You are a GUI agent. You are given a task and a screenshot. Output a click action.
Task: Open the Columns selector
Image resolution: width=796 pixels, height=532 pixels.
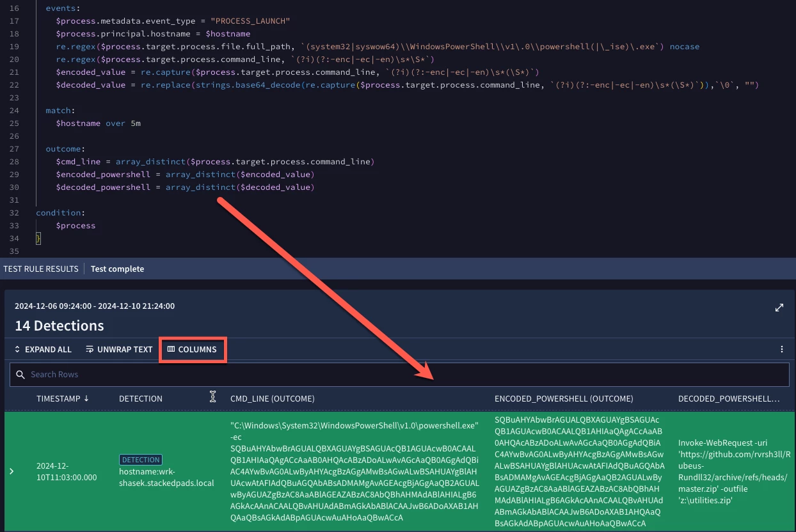click(x=192, y=350)
